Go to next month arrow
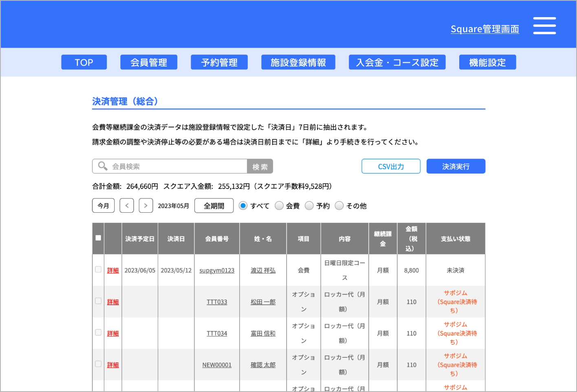The height and width of the screenshot is (392, 577). pos(145,206)
